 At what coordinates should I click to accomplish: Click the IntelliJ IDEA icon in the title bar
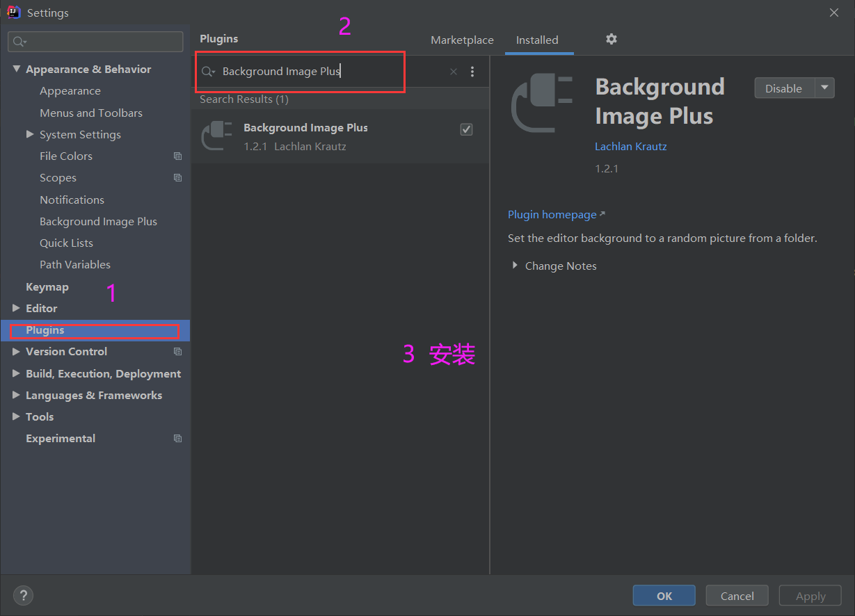click(x=14, y=12)
